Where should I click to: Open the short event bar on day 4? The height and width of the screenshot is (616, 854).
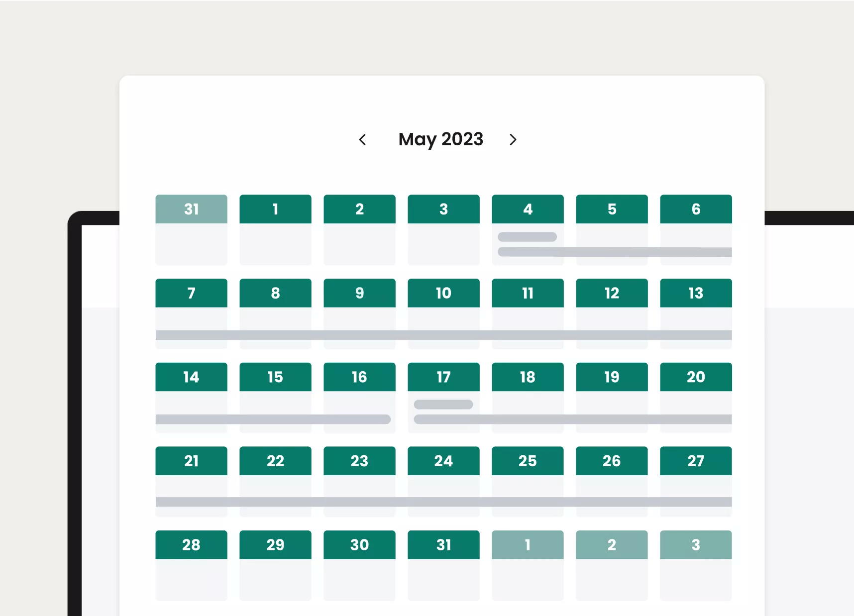[527, 237]
